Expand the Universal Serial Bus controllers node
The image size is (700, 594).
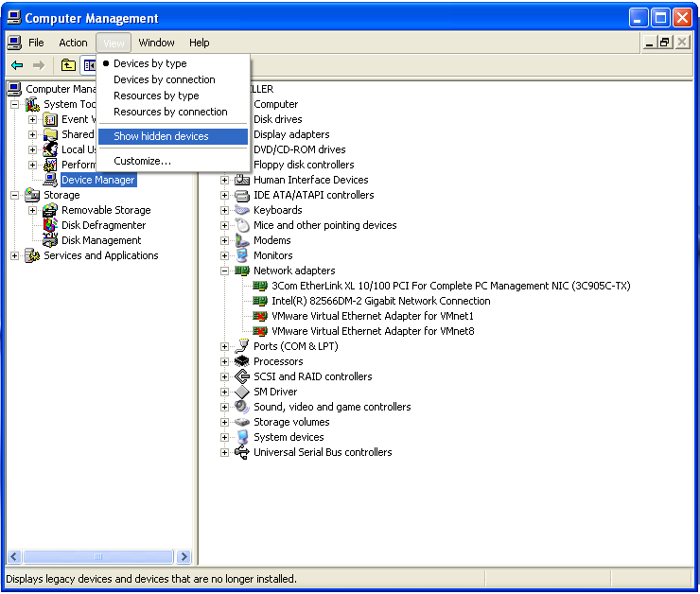(225, 452)
